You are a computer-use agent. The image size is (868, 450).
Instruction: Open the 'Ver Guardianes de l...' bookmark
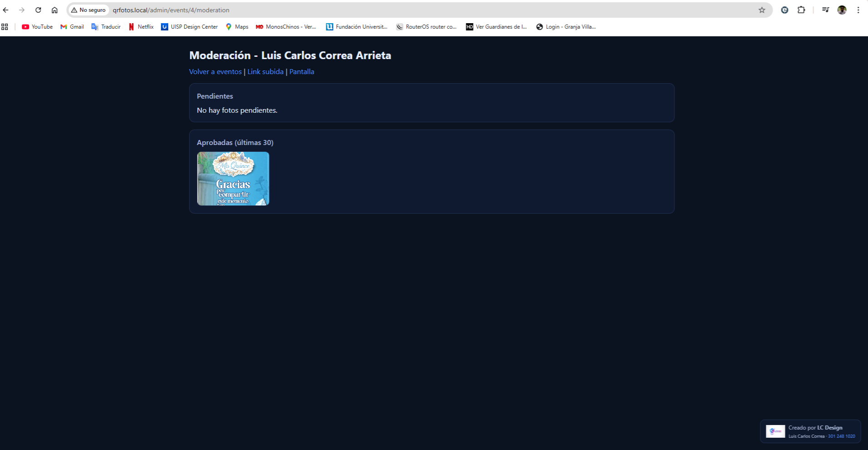[496, 27]
